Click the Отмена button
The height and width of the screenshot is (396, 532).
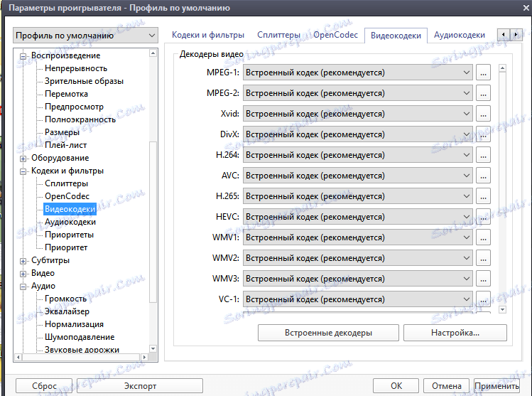447,386
